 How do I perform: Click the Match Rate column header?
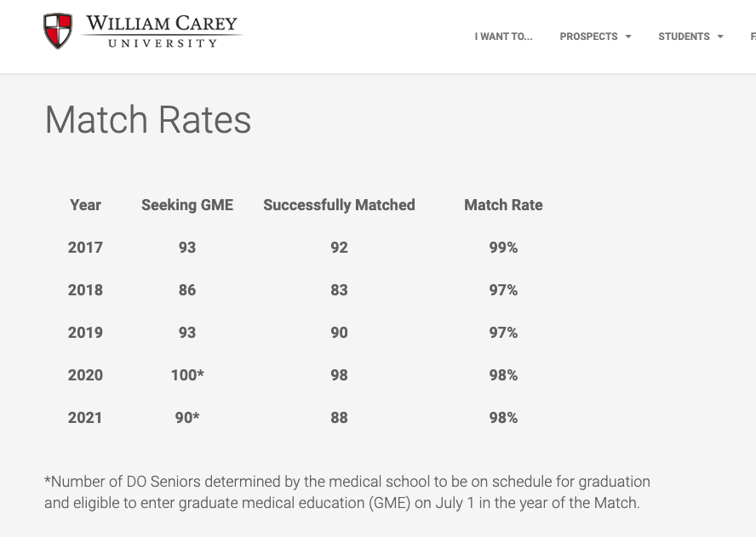click(x=503, y=205)
